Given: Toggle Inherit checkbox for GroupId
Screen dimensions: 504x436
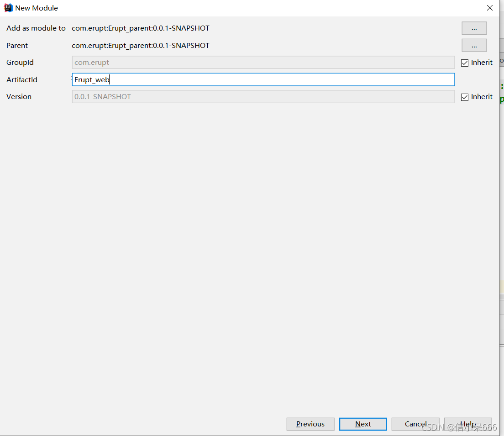Looking at the screenshot, I should pyautogui.click(x=464, y=63).
